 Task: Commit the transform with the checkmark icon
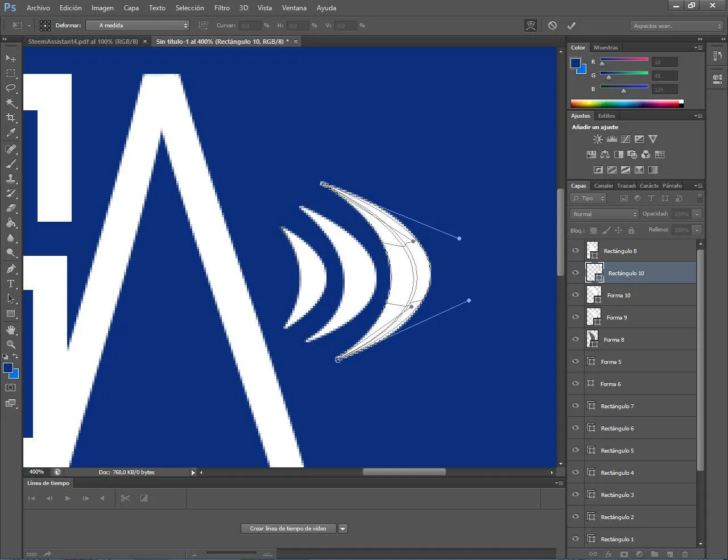coord(571,26)
